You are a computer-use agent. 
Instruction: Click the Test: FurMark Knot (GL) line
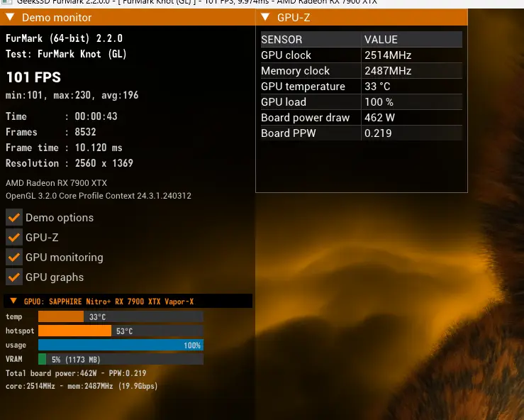pos(66,54)
